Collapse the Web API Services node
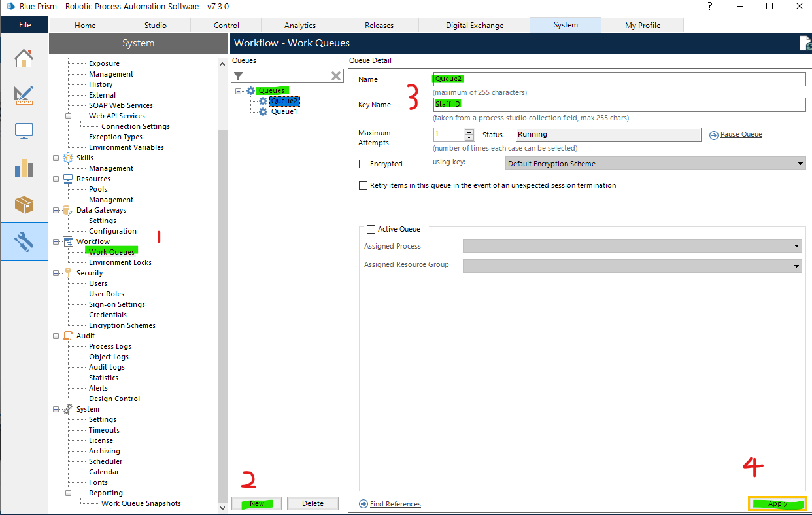The image size is (812, 515). [68, 116]
